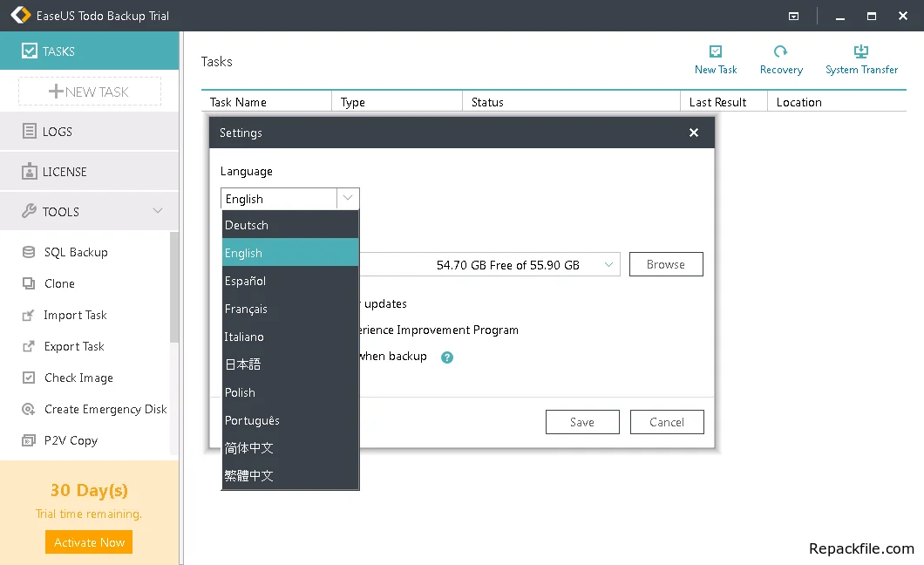924x565 pixels.
Task: Select Español from language list
Action: pos(290,281)
